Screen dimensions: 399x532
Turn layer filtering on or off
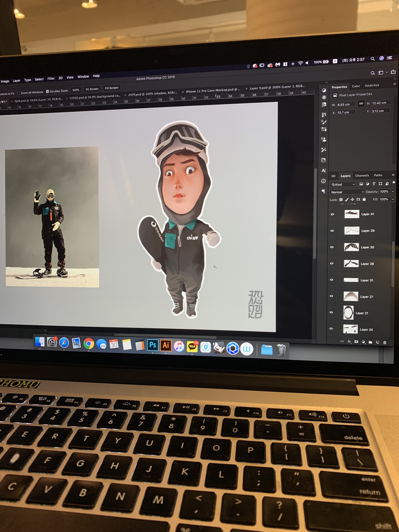[394, 183]
